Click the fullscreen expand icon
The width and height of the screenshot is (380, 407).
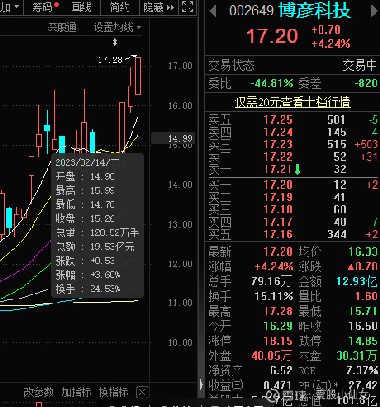pos(187,6)
